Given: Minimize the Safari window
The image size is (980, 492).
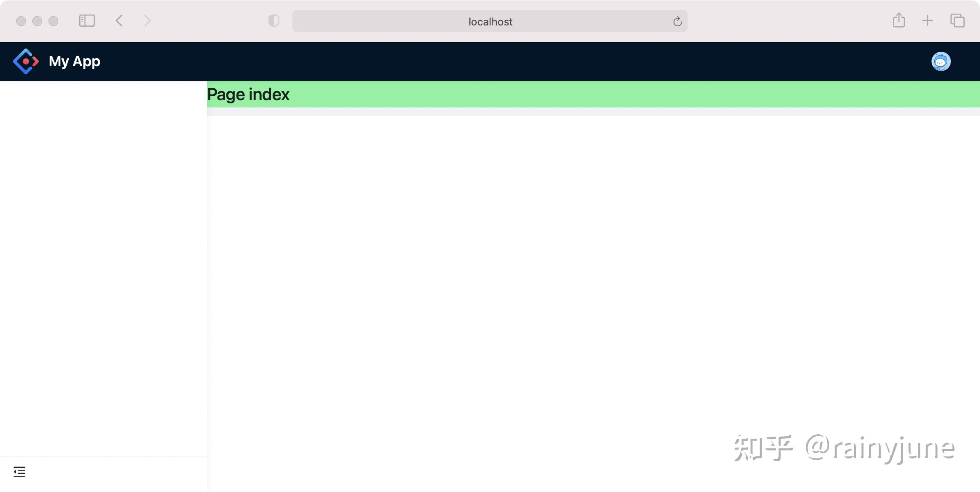Looking at the screenshot, I should click(x=37, y=21).
